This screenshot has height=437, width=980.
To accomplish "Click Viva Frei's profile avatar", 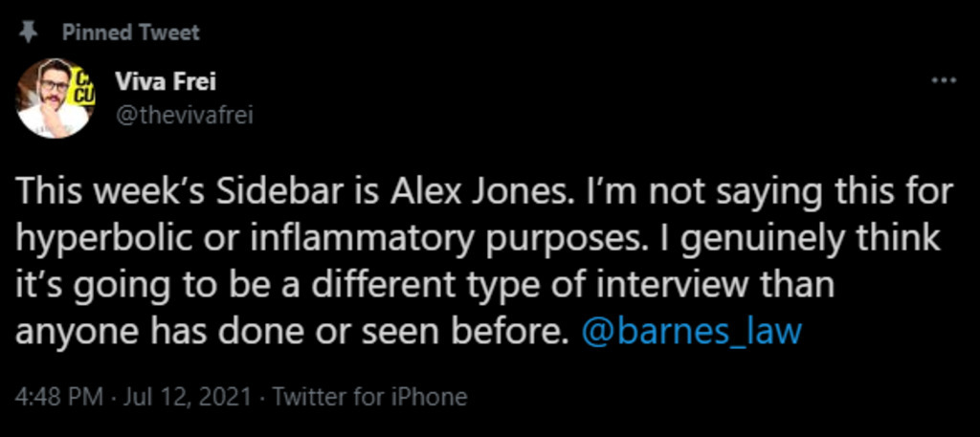I will 54,98.
